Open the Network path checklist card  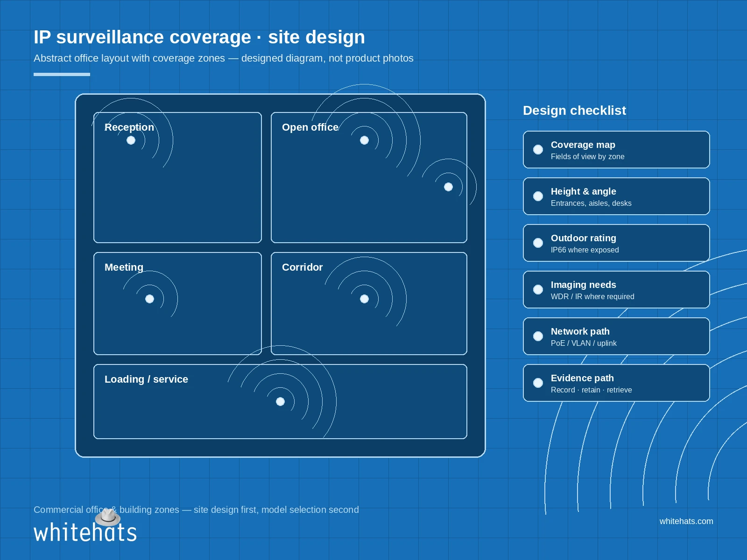(x=616, y=336)
